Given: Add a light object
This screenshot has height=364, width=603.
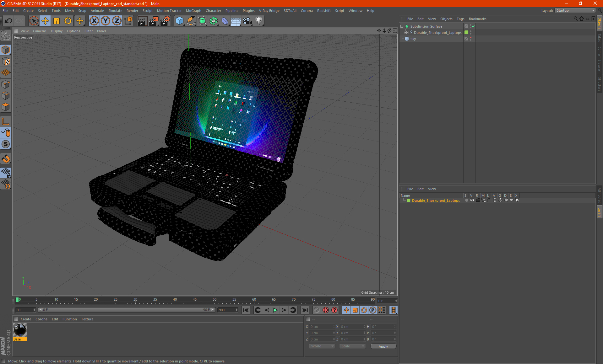Looking at the screenshot, I should (x=259, y=21).
